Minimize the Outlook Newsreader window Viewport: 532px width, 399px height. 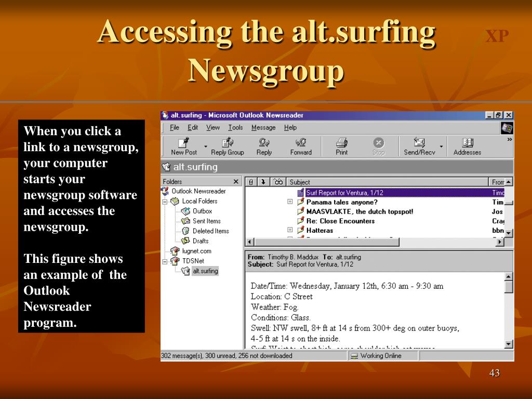[x=489, y=115]
